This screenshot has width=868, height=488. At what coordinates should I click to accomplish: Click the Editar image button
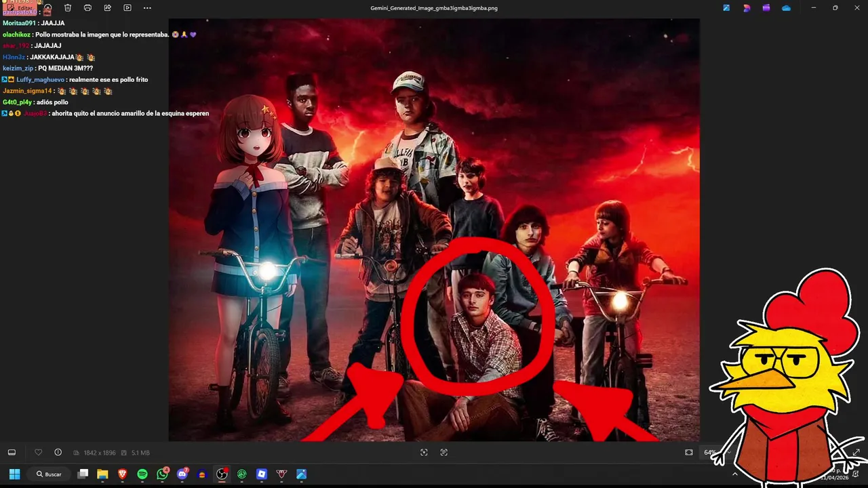tap(20, 7)
